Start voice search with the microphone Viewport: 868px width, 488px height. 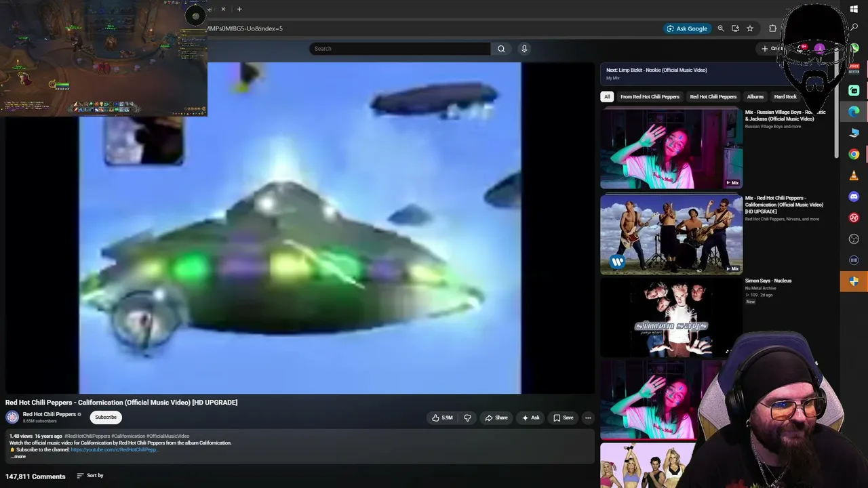coord(524,49)
